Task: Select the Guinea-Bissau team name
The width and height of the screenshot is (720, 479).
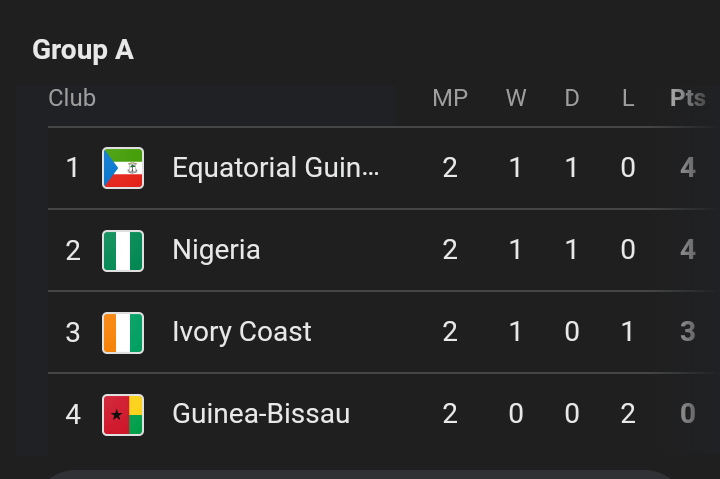Action: 261,414
